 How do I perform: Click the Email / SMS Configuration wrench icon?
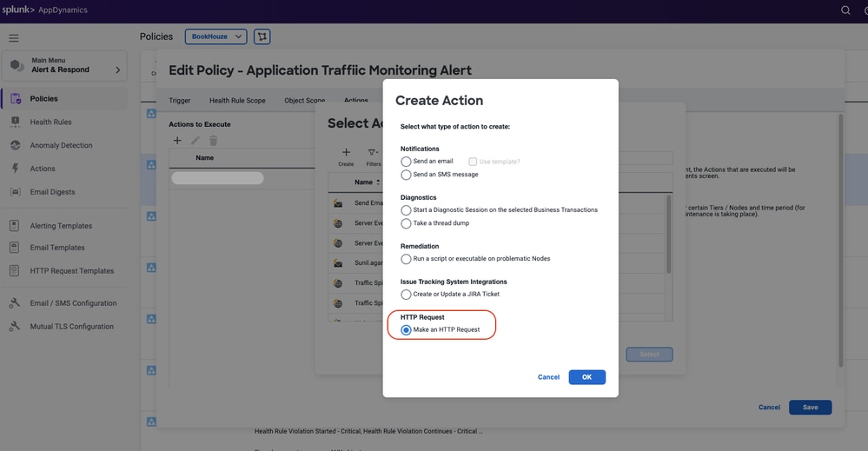coord(15,303)
